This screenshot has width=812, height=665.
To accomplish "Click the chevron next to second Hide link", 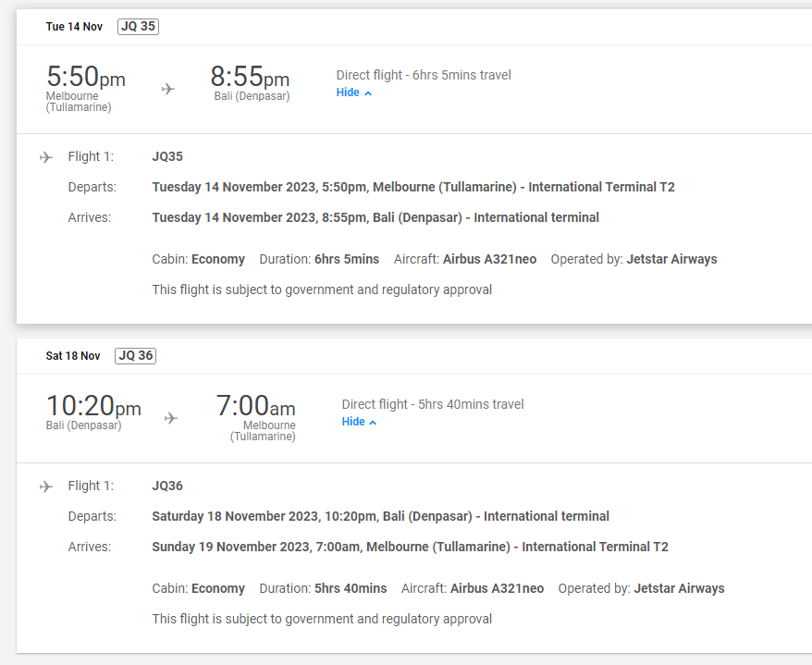I will tap(373, 423).
